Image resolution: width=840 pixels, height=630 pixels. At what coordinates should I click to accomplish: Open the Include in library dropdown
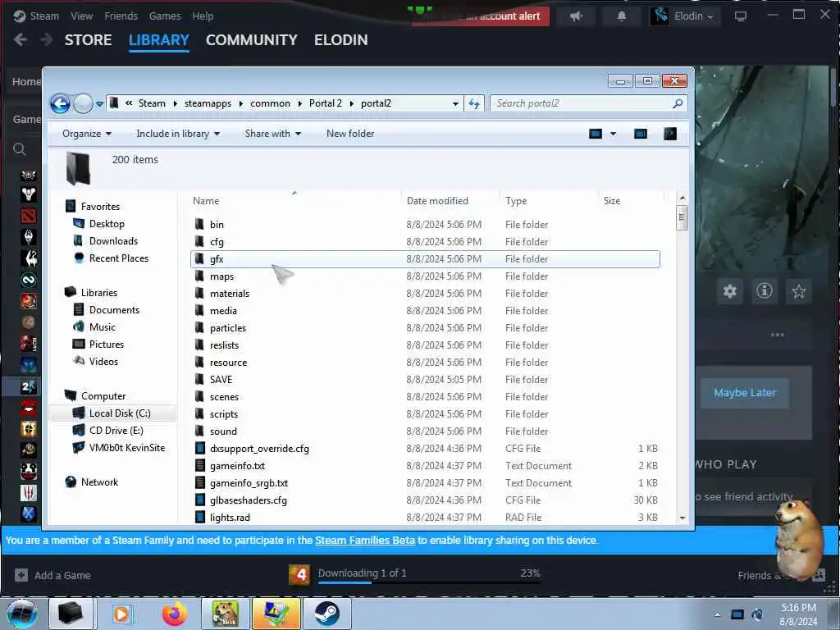178,134
